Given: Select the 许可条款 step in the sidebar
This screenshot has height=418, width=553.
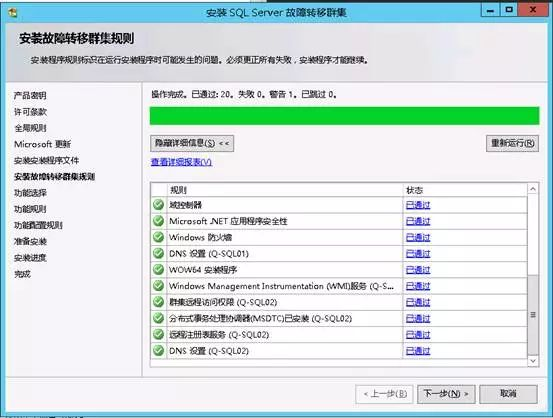Looking at the screenshot, I should point(30,112).
